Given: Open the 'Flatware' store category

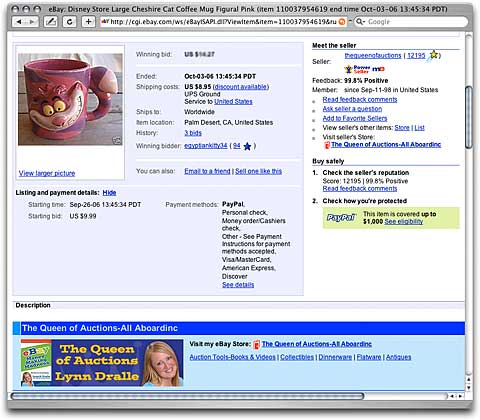Looking at the screenshot, I should point(369,357).
